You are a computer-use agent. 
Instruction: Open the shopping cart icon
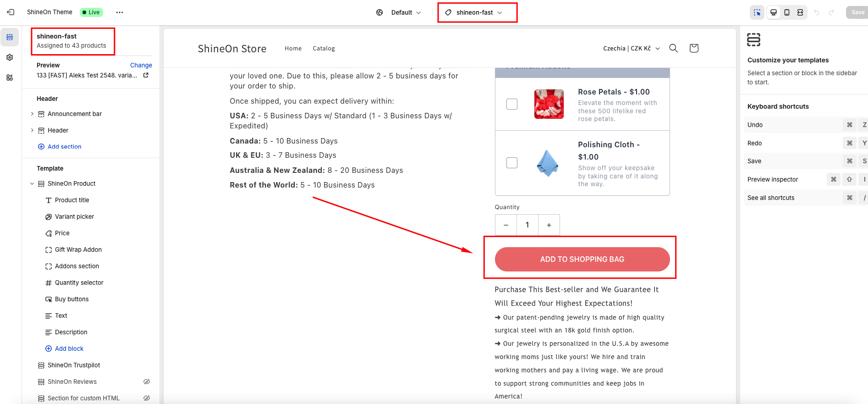694,48
